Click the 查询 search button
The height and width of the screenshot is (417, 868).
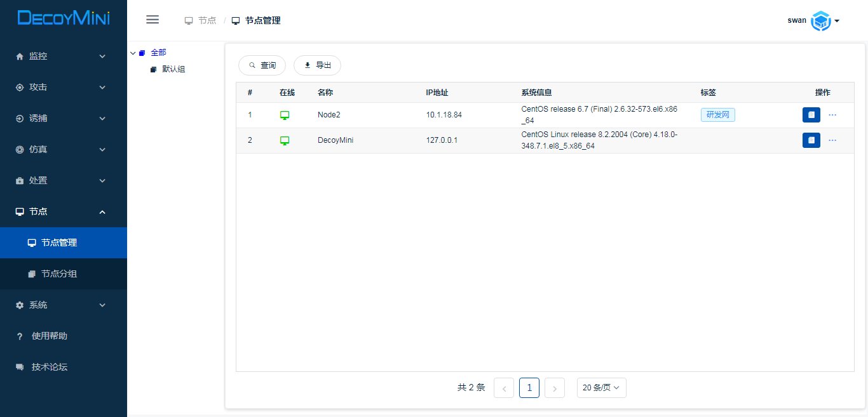(262, 65)
